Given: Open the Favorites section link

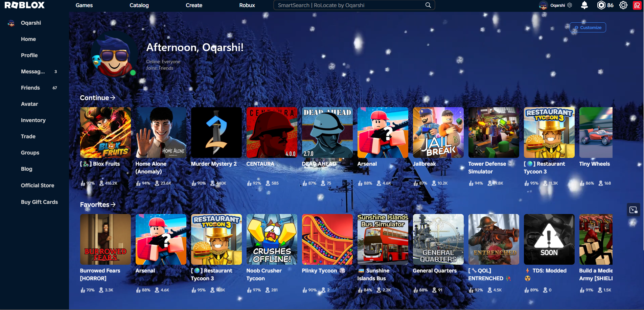Looking at the screenshot, I should (x=98, y=205).
